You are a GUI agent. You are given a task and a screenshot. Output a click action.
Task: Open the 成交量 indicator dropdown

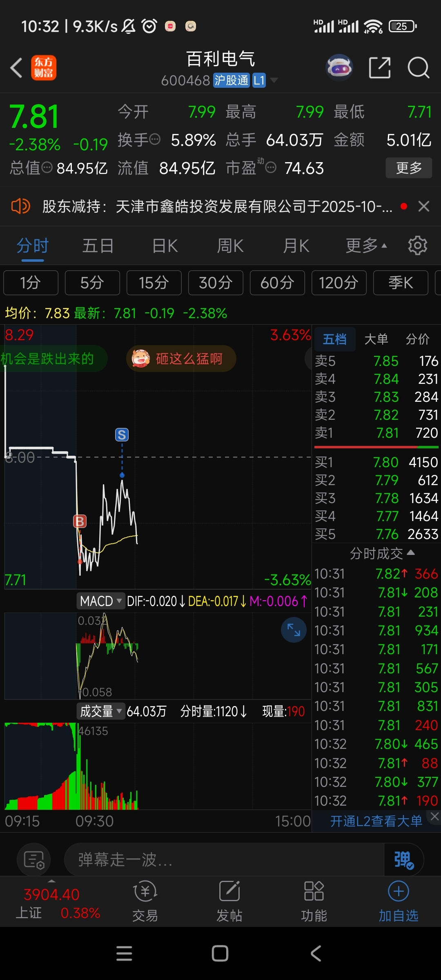pos(100,711)
